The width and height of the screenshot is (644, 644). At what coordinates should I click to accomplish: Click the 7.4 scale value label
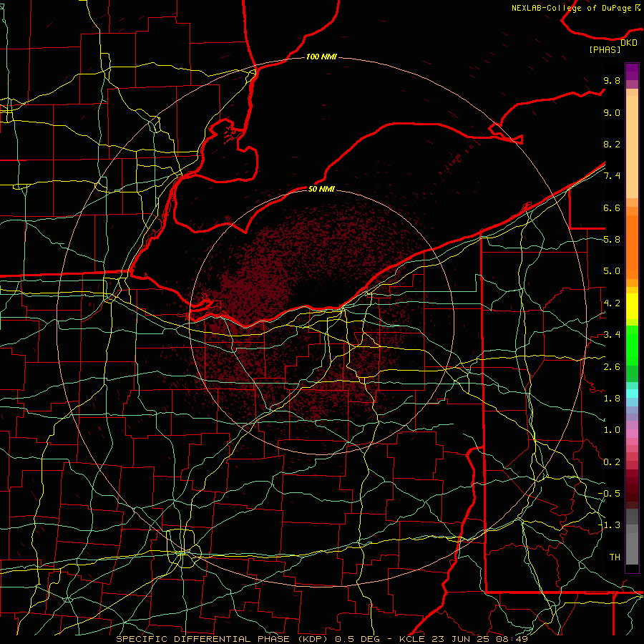(612, 176)
